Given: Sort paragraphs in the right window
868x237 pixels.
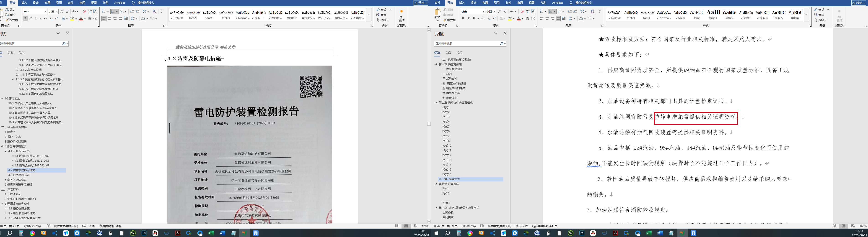Looking at the screenshot, I should (x=593, y=11).
